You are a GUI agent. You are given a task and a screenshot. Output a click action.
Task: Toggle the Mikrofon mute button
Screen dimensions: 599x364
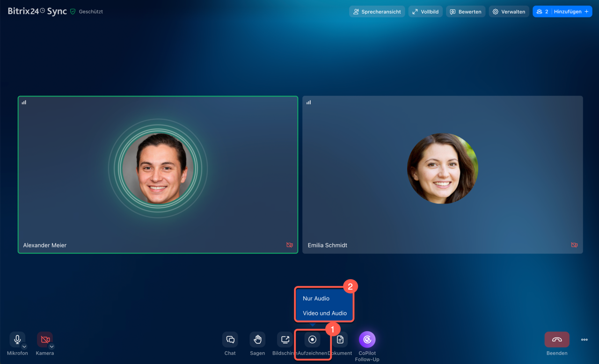coord(17,340)
